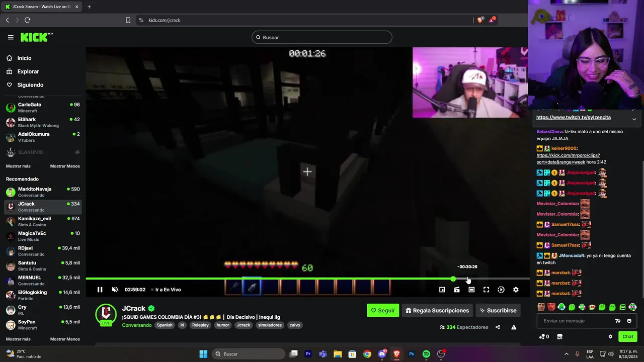Open Kamikaze_evil recommended channel
This screenshot has height=362, width=644.
(x=43, y=222)
